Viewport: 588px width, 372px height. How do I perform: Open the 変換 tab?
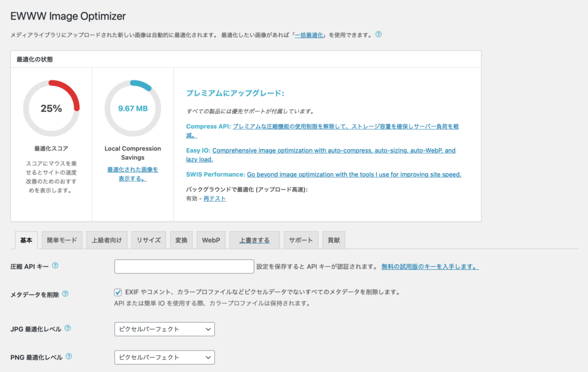(x=181, y=240)
